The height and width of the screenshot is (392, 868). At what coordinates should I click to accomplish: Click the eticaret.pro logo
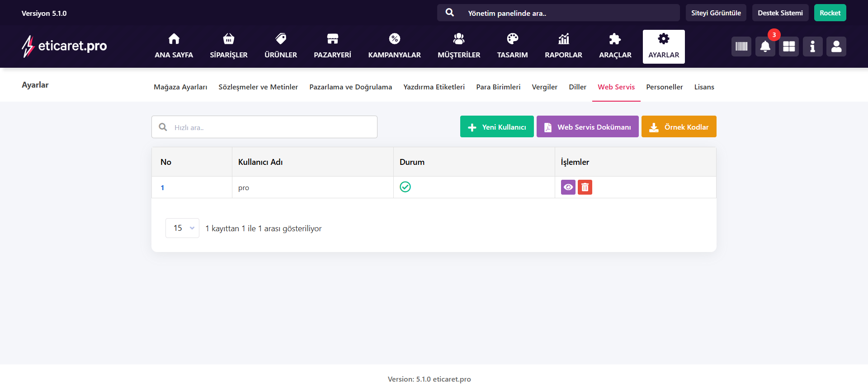(64, 46)
